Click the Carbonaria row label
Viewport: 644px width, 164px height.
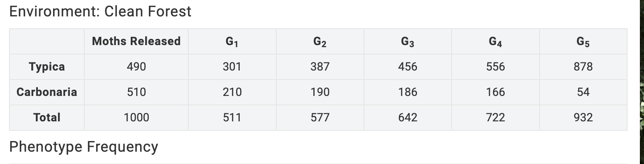point(47,92)
